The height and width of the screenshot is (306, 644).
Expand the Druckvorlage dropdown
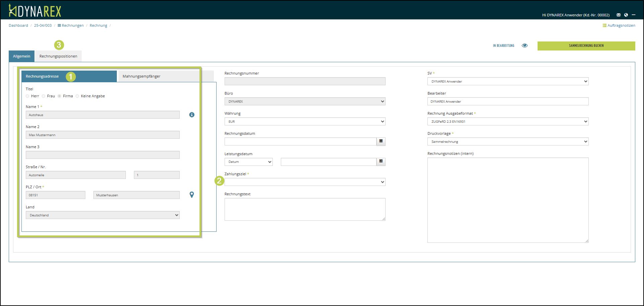coord(507,142)
